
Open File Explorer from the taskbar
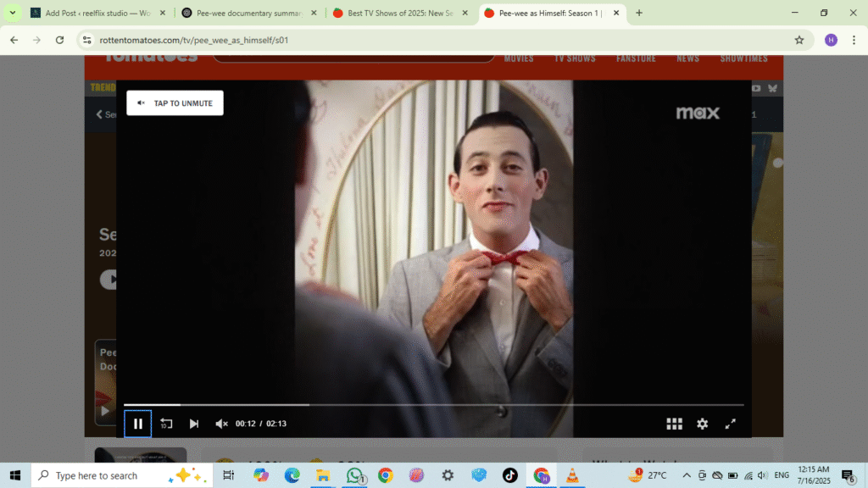[323, 475]
